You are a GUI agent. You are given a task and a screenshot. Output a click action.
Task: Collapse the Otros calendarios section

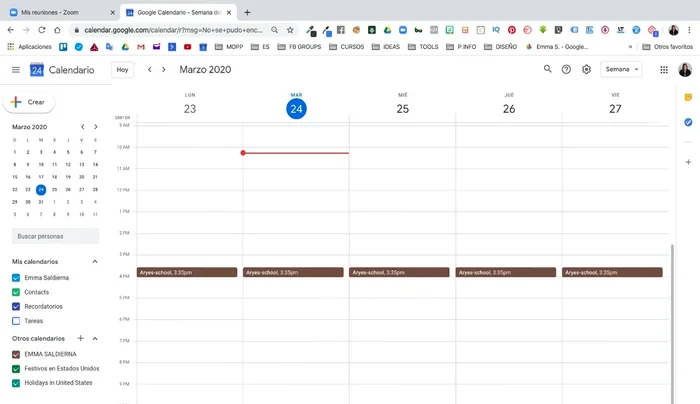[x=95, y=339]
